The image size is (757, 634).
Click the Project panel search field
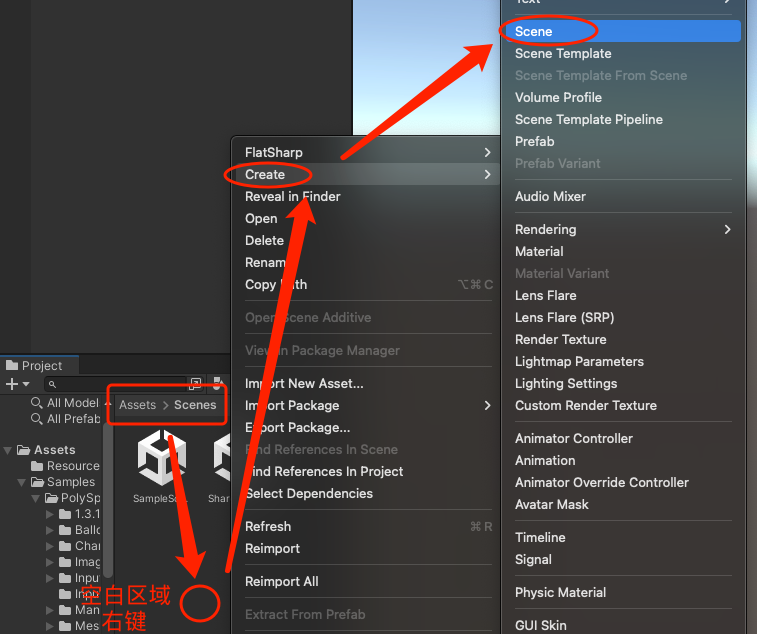[116, 384]
